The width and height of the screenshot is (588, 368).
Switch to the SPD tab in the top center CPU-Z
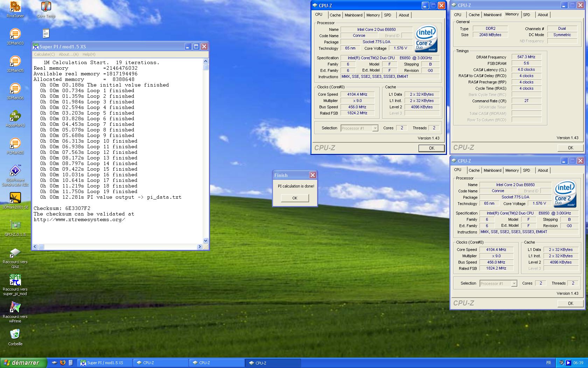(x=387, y=15)
